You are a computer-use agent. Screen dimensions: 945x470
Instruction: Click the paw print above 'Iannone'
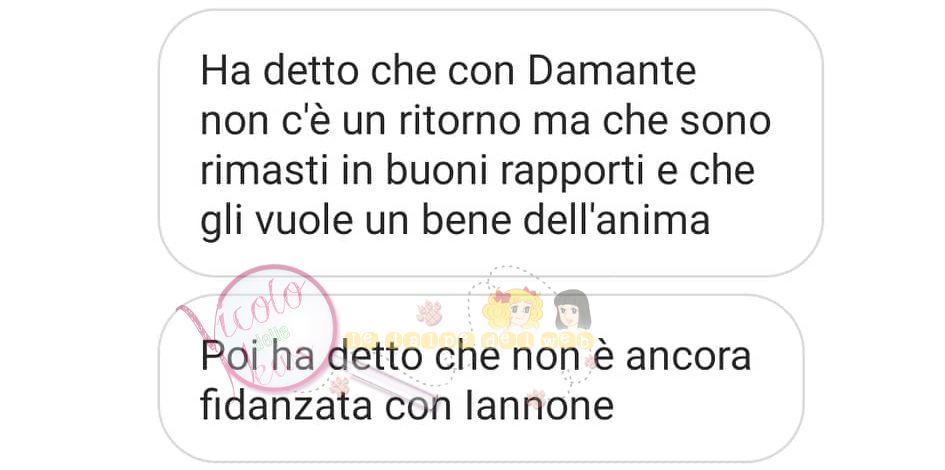[x=535, y=398]
